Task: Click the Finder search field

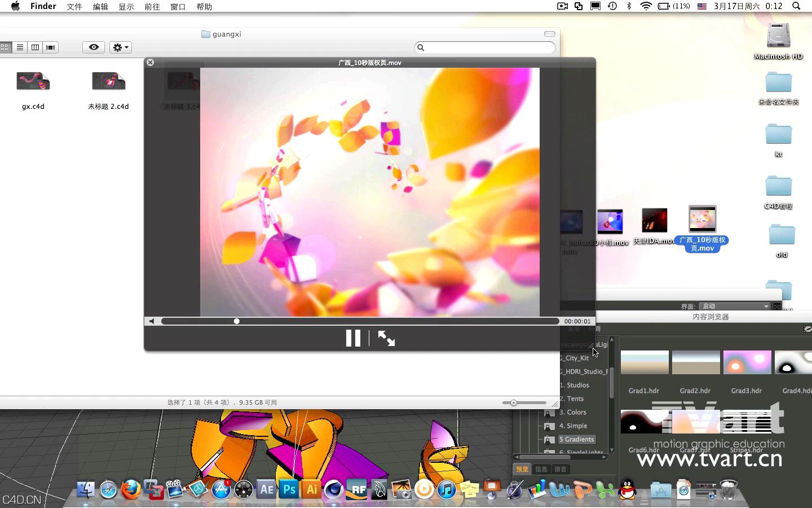Action: (x=485, y=47)
